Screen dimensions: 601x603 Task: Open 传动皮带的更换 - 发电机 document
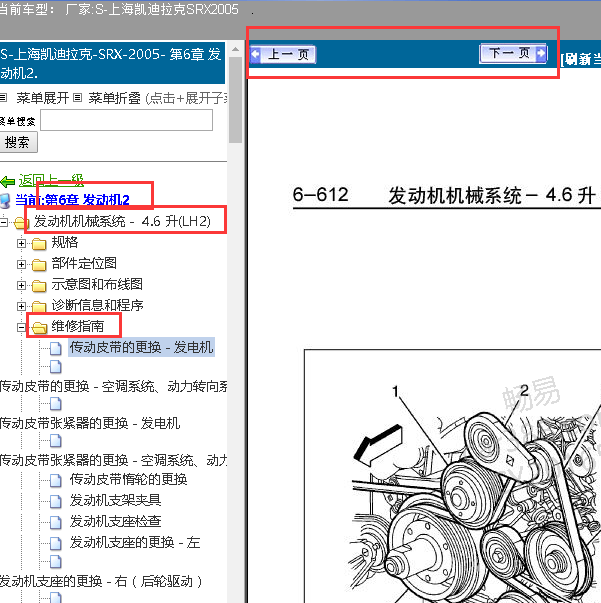pos(141,347)
